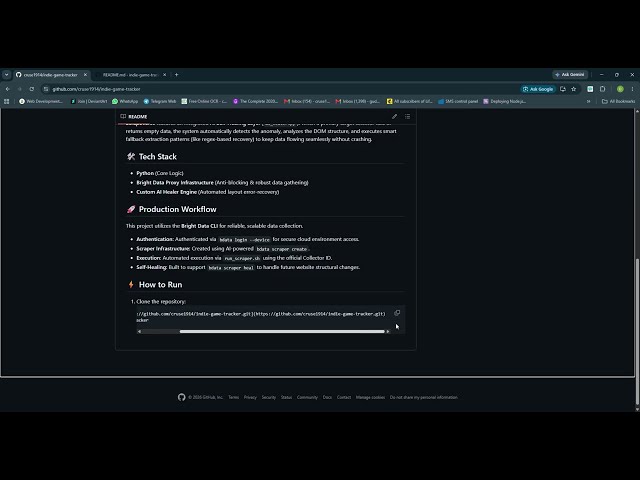Open the Telegram Web bookmark

click(160, 101)
